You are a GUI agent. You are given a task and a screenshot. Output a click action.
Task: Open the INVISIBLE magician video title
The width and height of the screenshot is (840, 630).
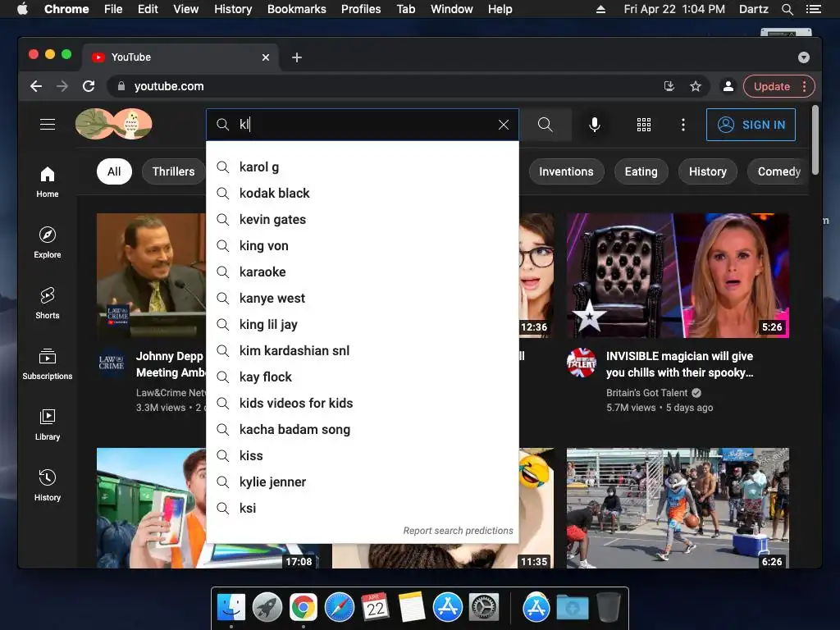pos(680,364)
